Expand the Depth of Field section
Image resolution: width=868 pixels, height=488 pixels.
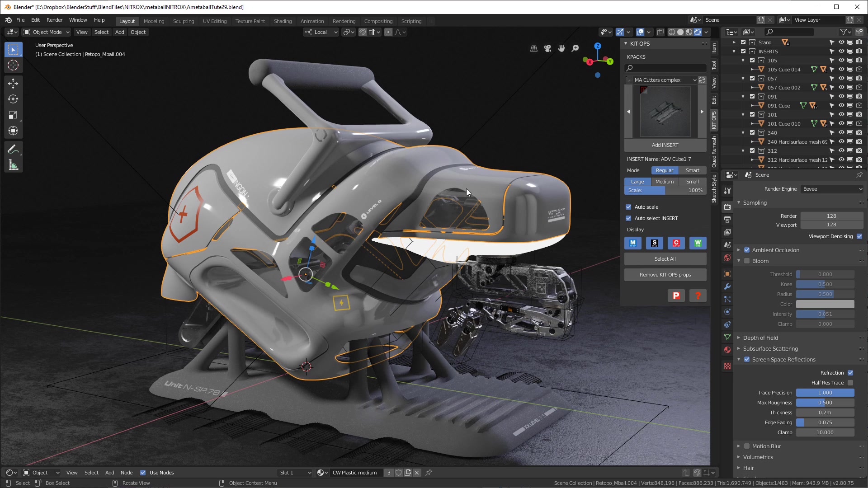click(740, 338)
